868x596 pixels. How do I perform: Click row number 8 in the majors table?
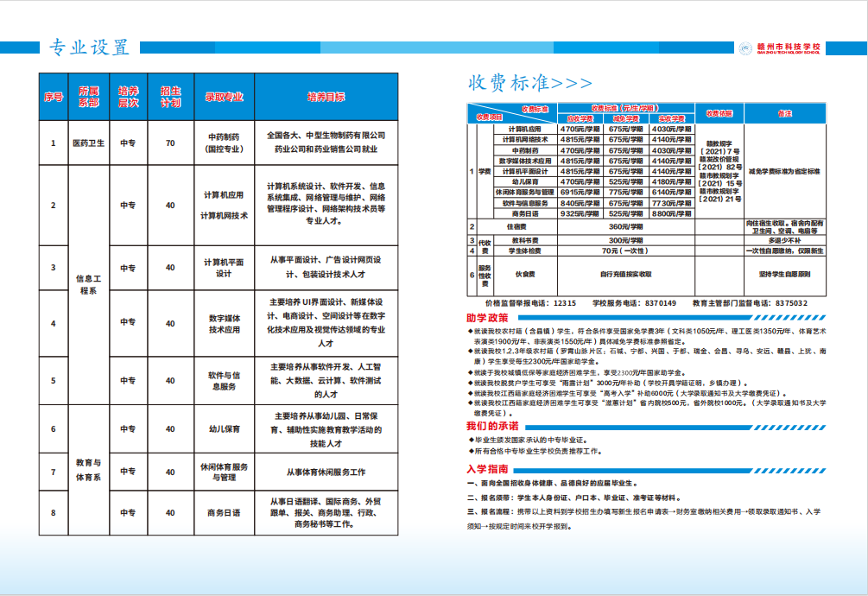[x=54, y=513]
